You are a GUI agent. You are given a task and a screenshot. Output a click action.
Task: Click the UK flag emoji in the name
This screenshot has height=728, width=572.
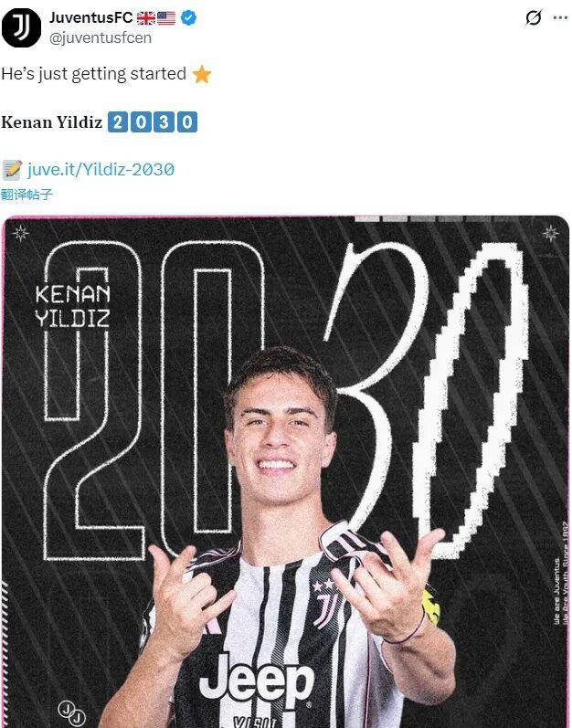pos(146,18)
